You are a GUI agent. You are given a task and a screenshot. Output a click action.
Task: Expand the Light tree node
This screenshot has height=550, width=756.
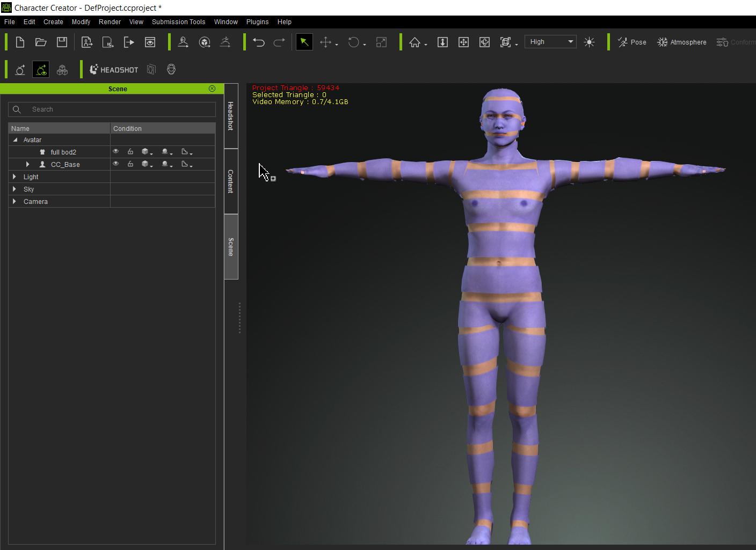click(14, 177)
